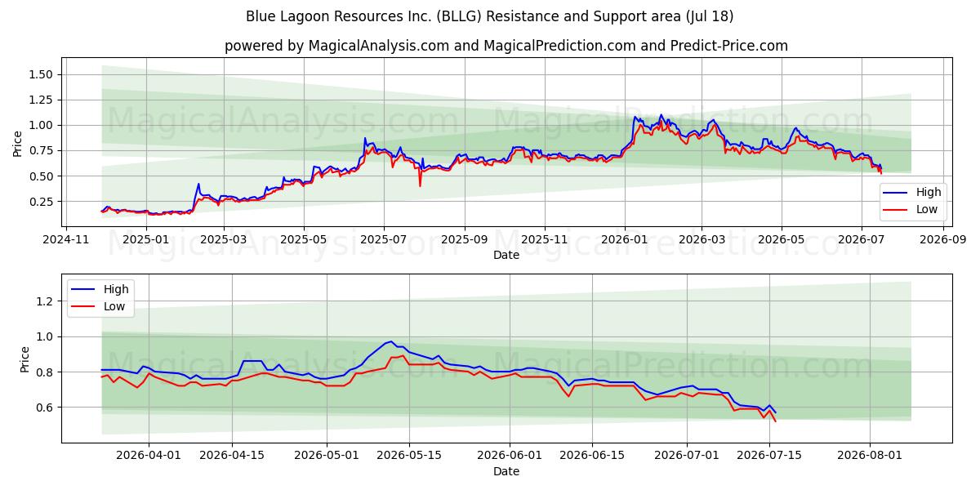This screenshot has height=490, width=980.
Task: Click the 2026-07 tick label on the top chart
Action: tap(862, 240)
